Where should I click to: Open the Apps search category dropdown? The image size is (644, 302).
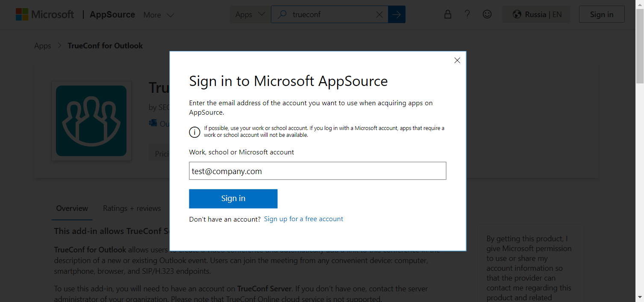(250, 15)
